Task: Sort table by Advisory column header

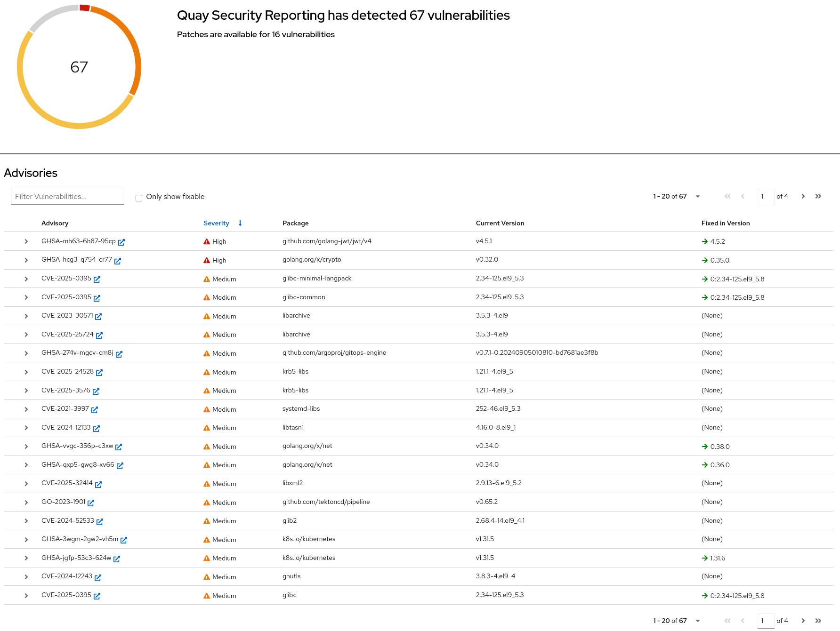Action: [x=55, y=223]
